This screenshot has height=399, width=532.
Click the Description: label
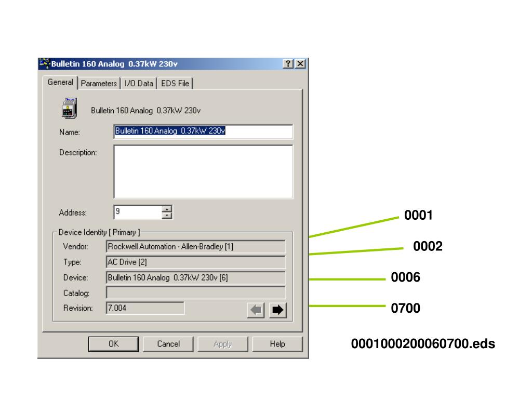tap(78, 153)
